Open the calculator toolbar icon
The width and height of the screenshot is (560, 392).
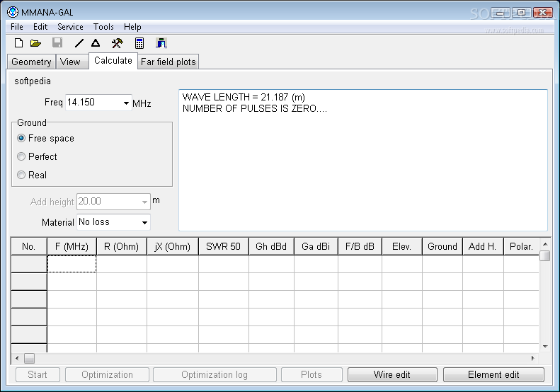tap(139, 43)
